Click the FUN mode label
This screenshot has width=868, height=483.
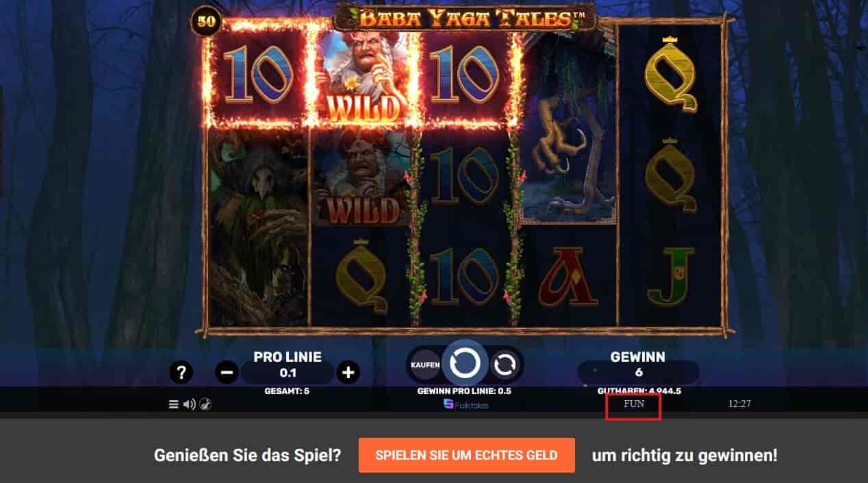coord(634,404)
